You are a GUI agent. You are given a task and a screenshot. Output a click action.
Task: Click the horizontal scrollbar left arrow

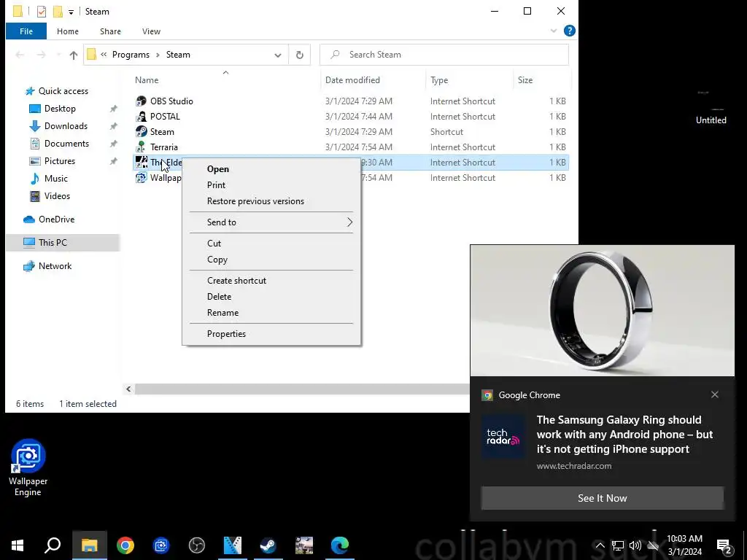[128, 389]
